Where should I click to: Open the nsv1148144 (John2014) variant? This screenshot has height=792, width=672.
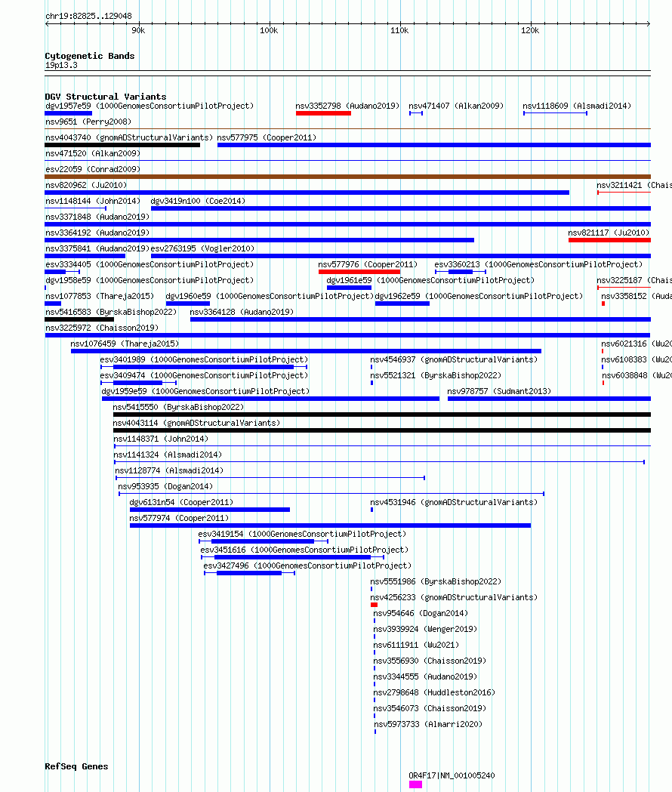(x=93, y=201)
